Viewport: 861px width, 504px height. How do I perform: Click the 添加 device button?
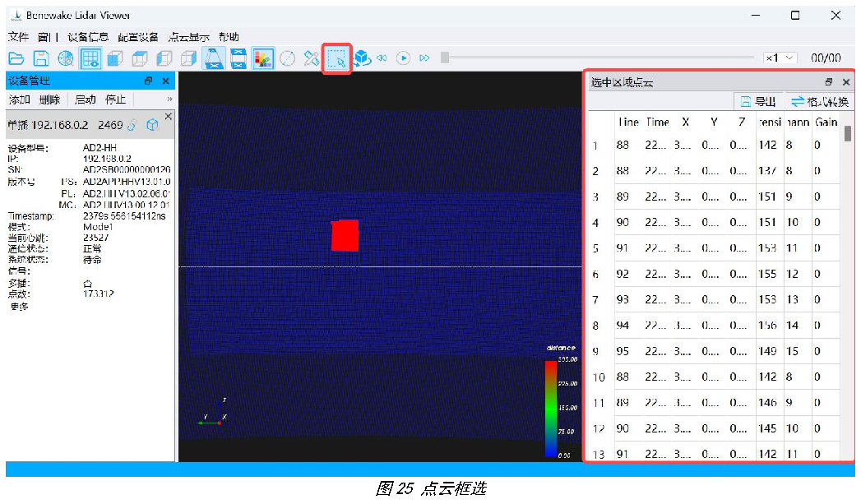(x=19, y=99)
